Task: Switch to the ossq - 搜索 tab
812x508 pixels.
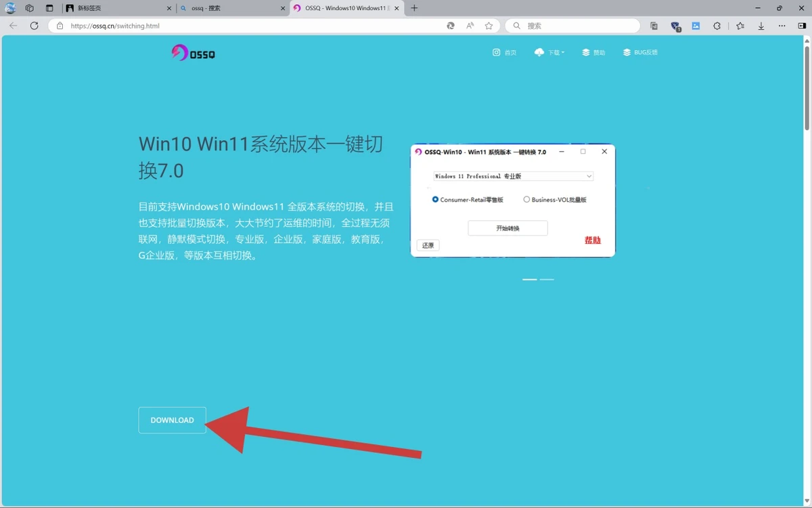Action: tap(230, 8)
